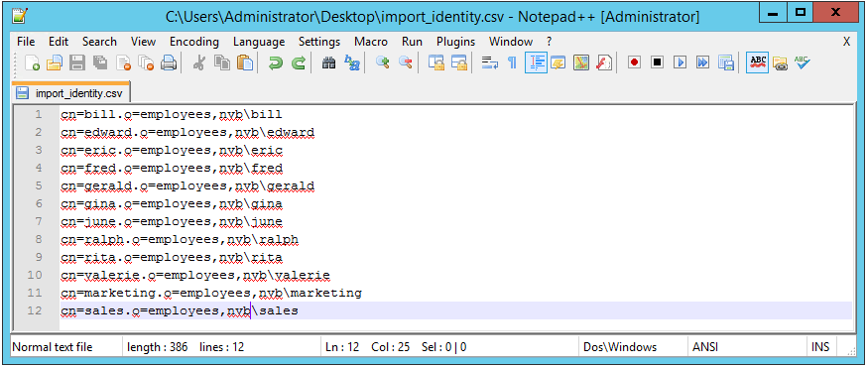Image resolution: width=868 pixels, height=368 pixels.
Task: Click the ABC checkmark spell-check icon
Action: pos(803,62)
